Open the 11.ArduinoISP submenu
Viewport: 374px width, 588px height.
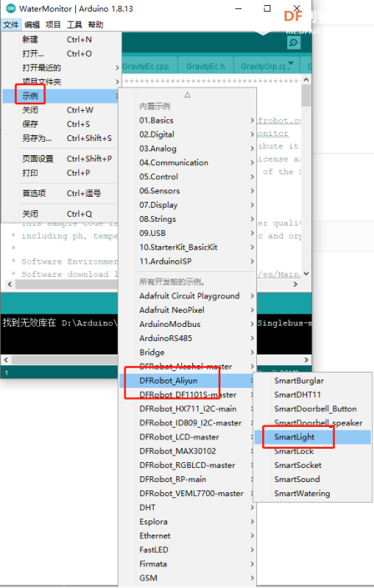[x=188, y=261]
